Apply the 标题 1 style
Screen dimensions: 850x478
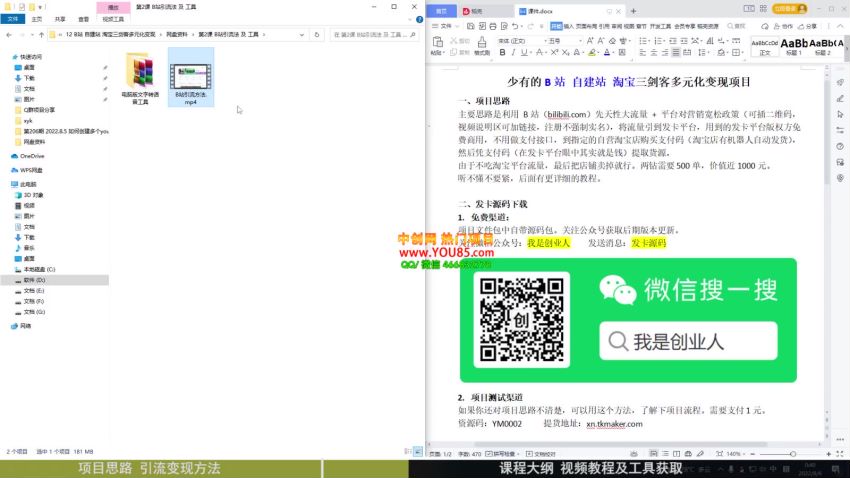pos(794,46)
